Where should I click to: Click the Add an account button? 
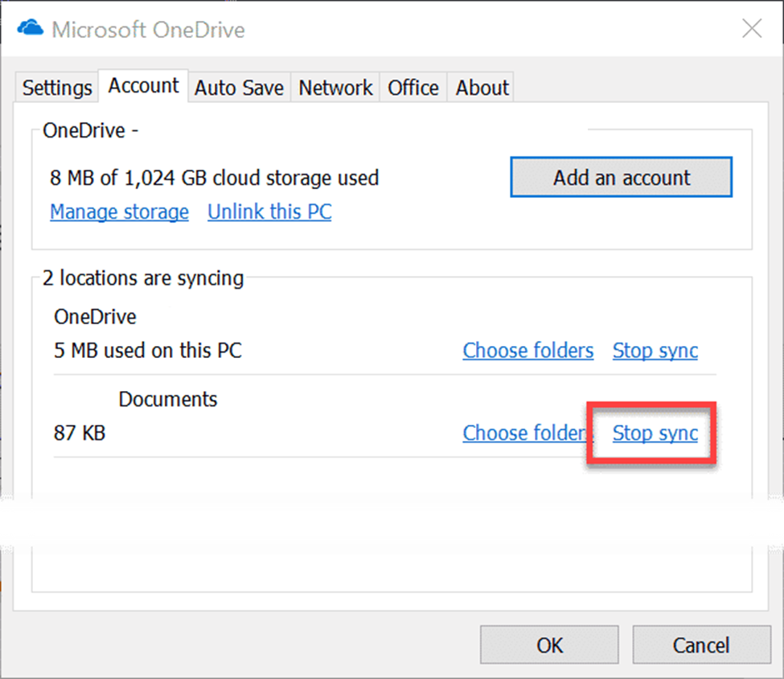tap(620, 177)
